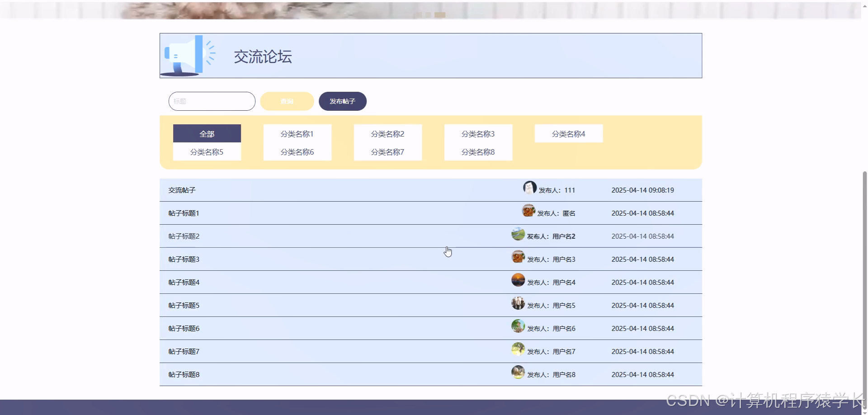
Task: Click 用户名4's sunset avatar icon
Action: click(517, 279)
